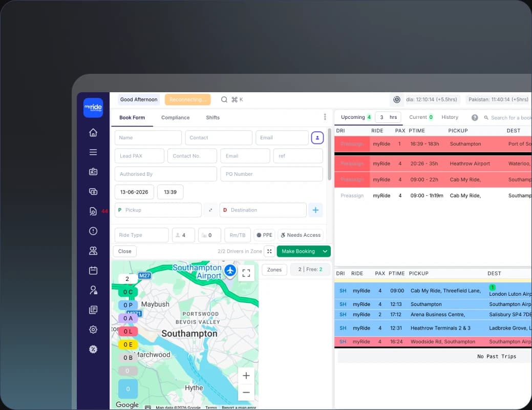
Task: Click the Pickup address field
Action: (158, 210)
